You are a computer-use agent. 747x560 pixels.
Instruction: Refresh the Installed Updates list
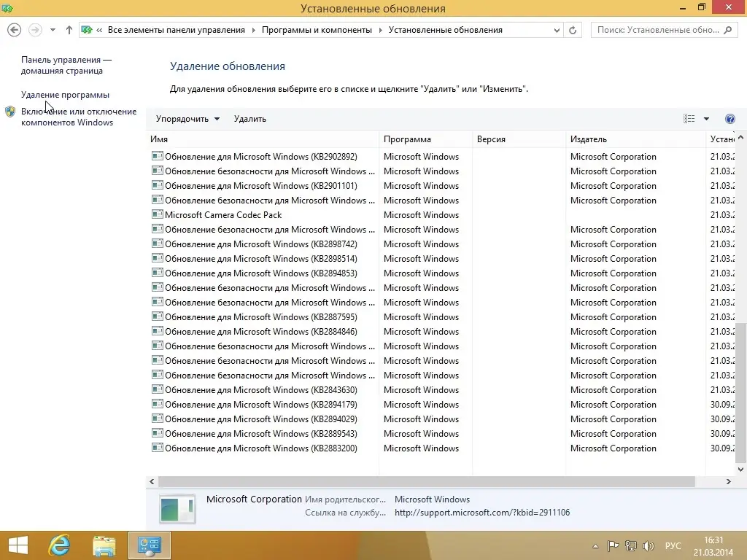pos(573,30)
